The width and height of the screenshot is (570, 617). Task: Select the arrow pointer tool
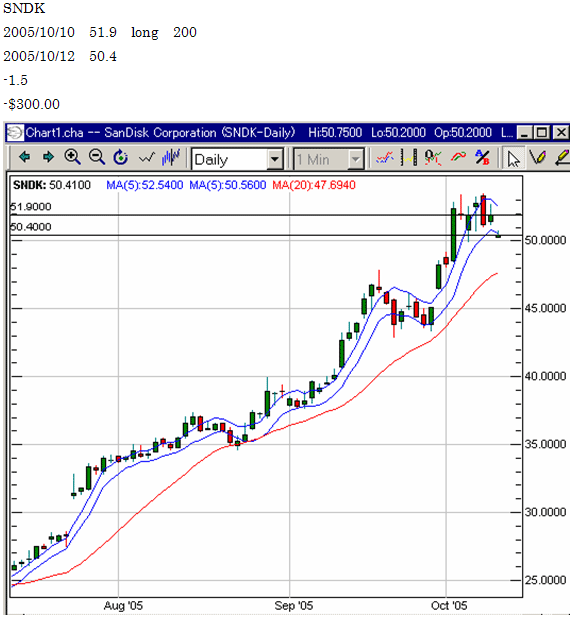pos(513,159)
